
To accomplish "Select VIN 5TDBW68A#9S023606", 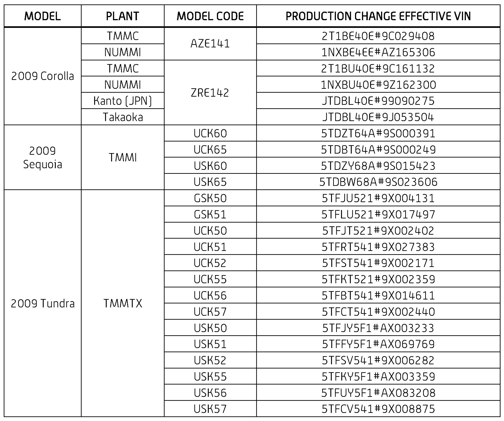I will [378, 182].
